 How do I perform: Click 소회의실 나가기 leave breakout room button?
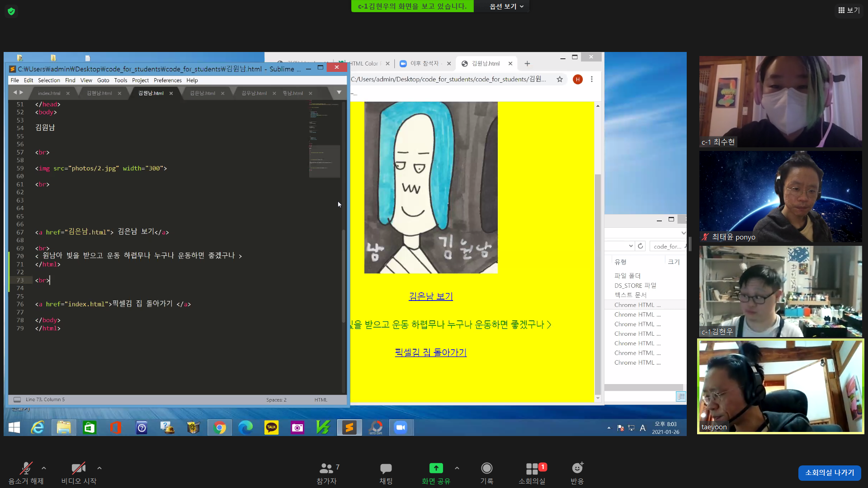[830, 473]
